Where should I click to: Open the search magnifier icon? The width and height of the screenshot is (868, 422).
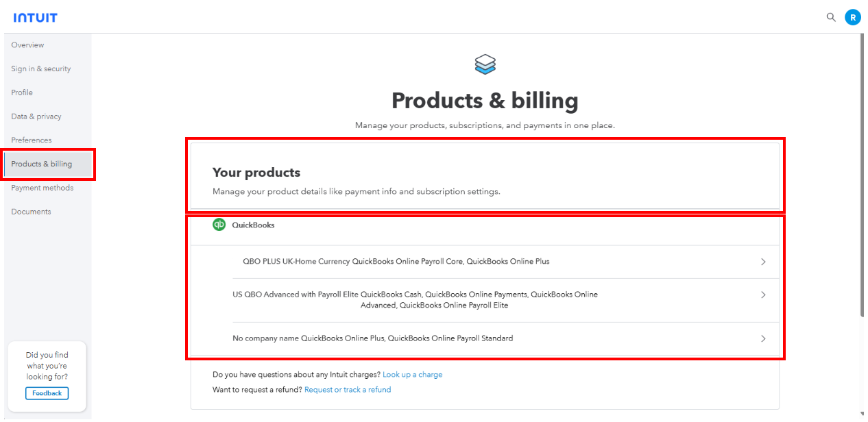[831, 17]
